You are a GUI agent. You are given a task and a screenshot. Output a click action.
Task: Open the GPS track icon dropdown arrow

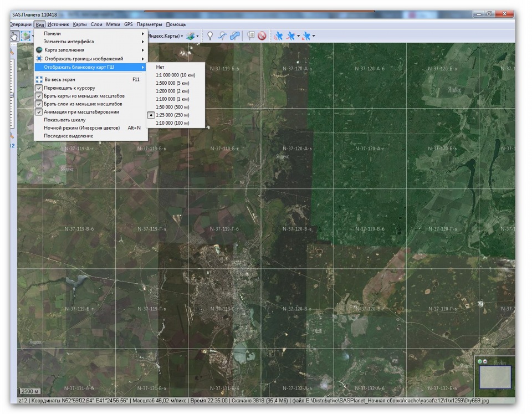click(x=298, y=36)
